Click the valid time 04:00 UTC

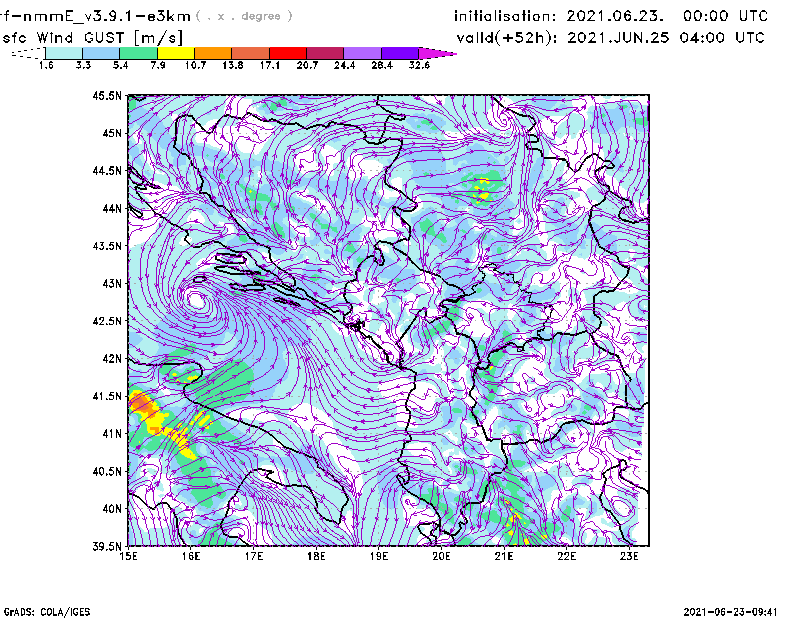(722, 37)
